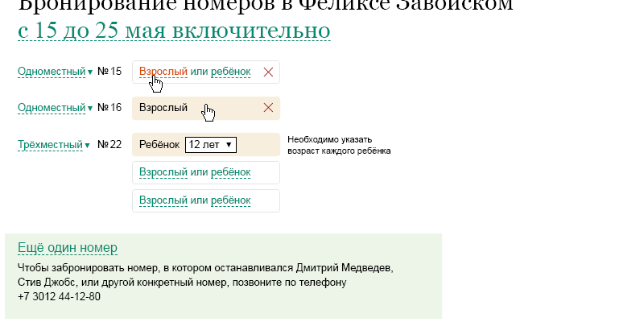Click phone number +7 3012 44-12-80
This screenshot has width=644, height=322.
click(59, 296)
